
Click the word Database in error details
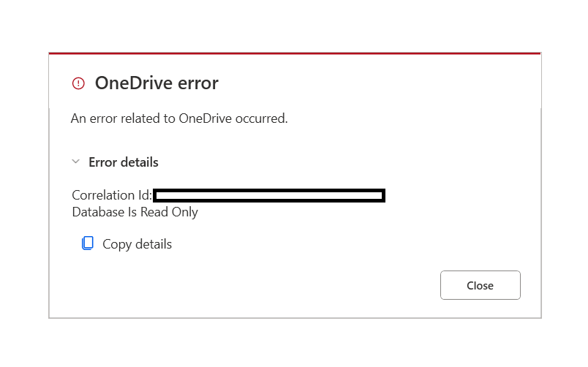tap(98, 212)
